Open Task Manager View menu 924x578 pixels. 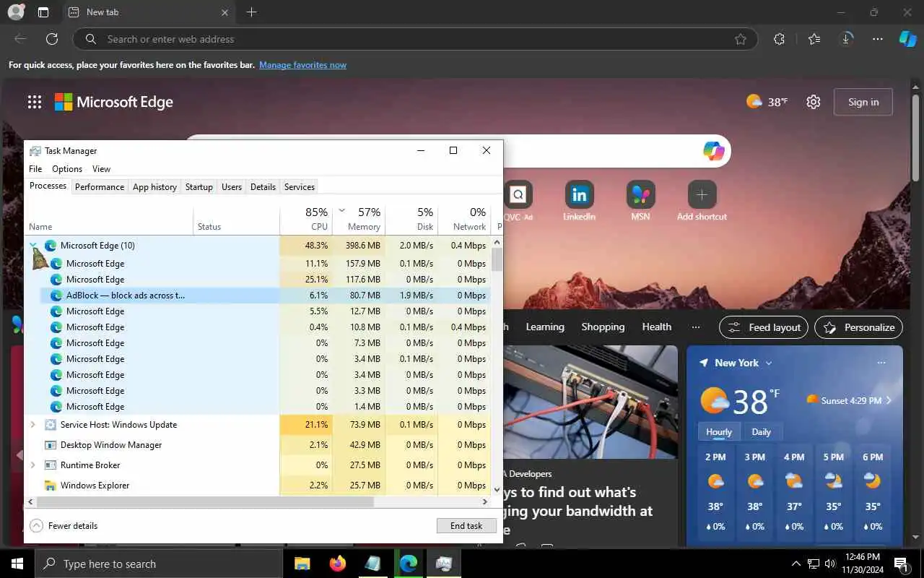pos(101,169)
